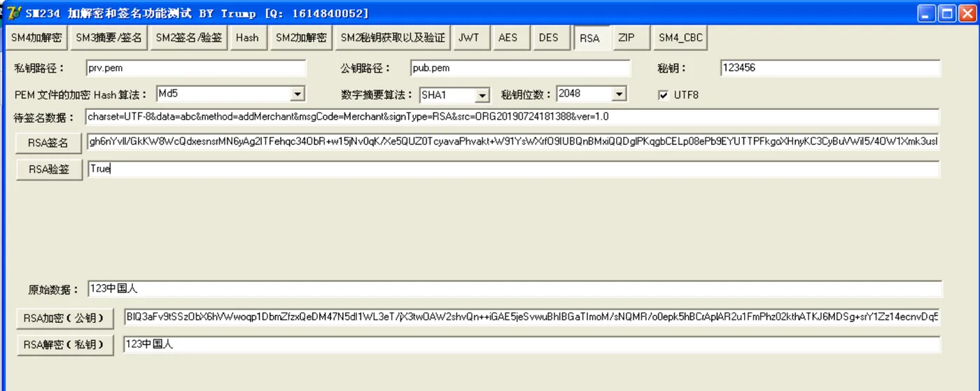Go to the Hash tab

(247, 38)
